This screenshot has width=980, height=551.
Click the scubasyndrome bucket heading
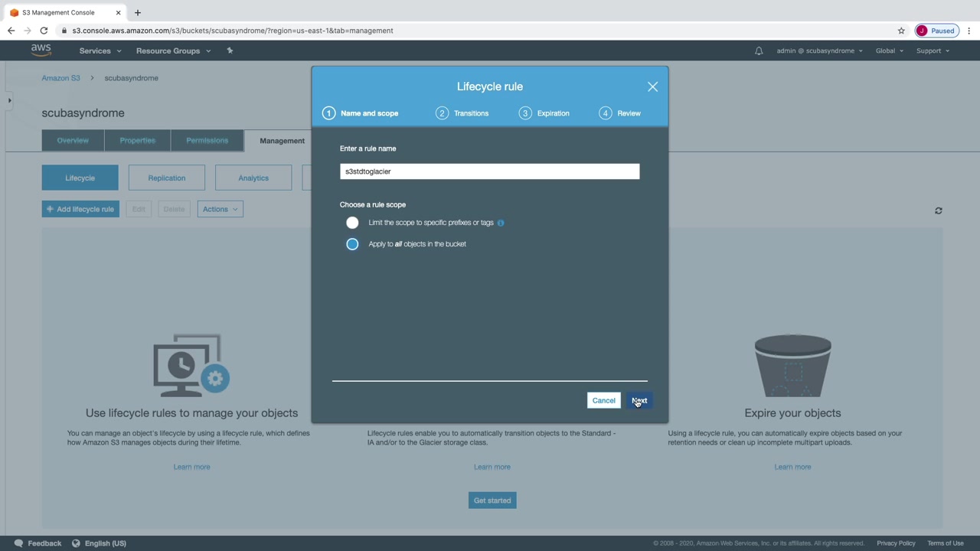pos(83,113)
